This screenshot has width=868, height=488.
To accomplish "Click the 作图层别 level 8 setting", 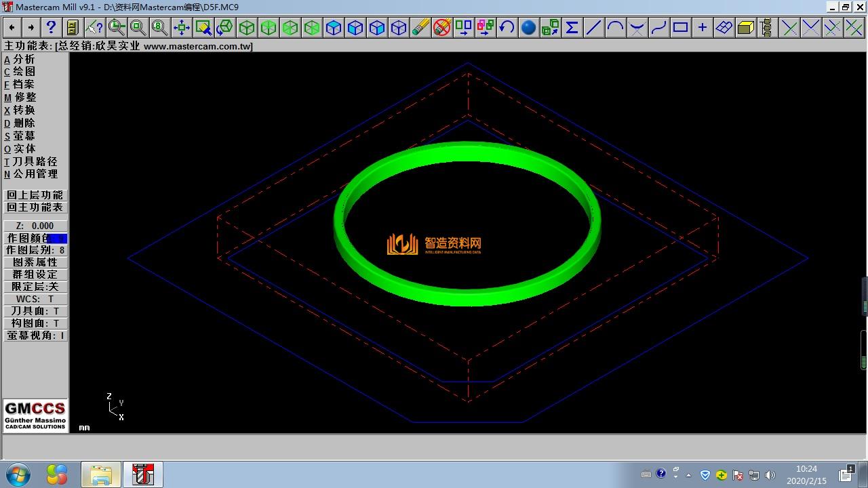I will (x=35, y=250).
